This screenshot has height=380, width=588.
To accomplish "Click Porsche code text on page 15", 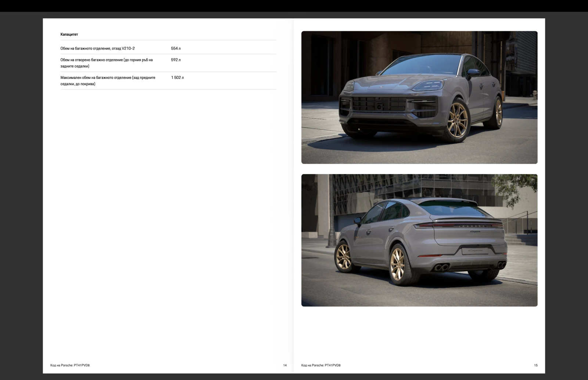I will pyautogui.click(x=321, y=365).
